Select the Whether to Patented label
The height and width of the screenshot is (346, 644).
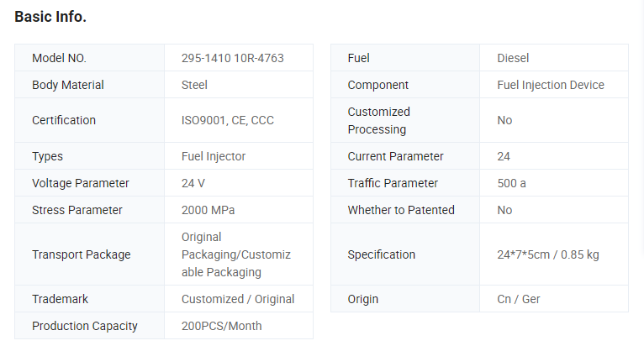click(x=401, y=210)
